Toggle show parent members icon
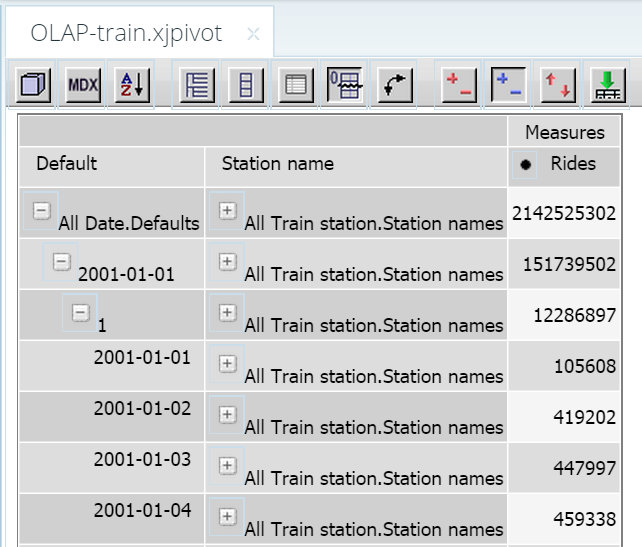642x547 pixels. 197,85
